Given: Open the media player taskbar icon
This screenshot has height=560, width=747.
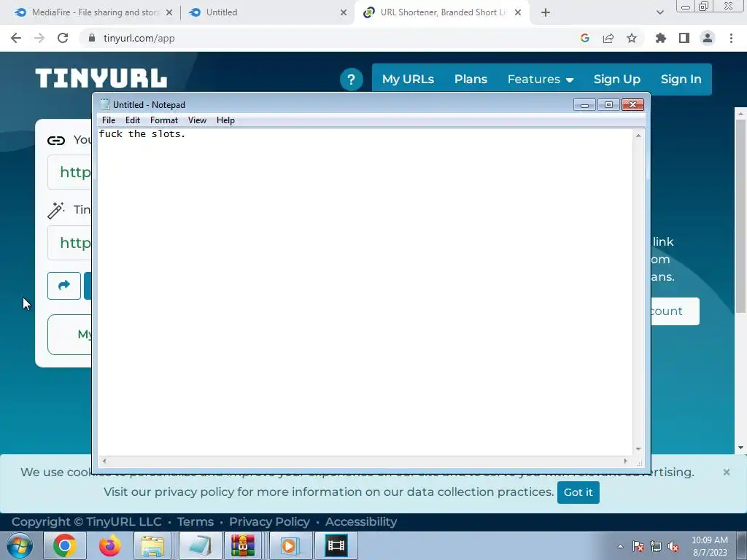Looking at the screenshot, I should click(x=289, y=545).
